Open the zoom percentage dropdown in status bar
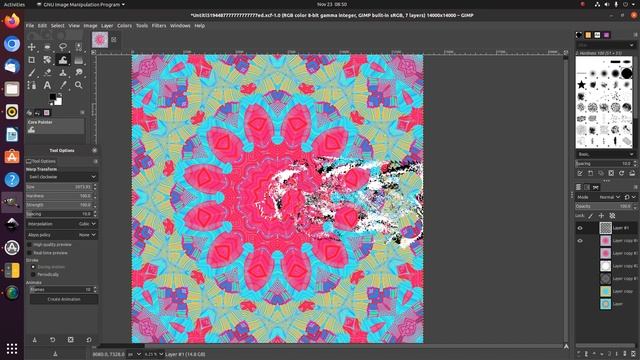Viewport: 640px width, 360px height. click(155, 354)
